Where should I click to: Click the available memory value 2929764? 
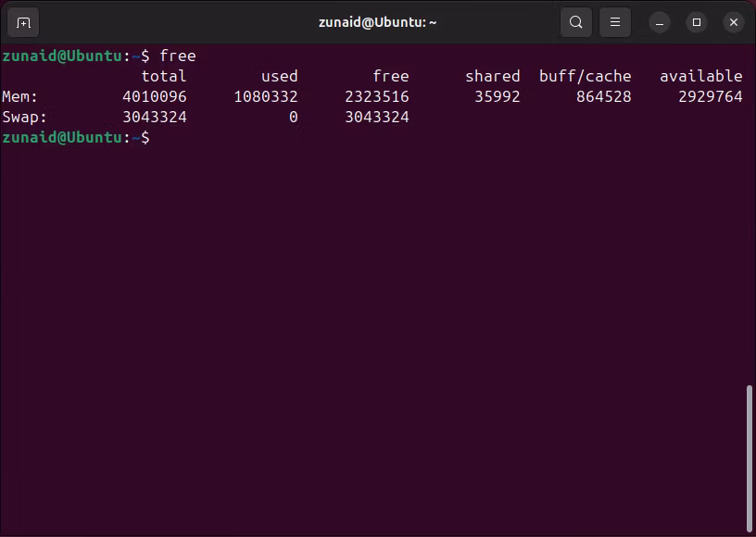pos(710,96)
